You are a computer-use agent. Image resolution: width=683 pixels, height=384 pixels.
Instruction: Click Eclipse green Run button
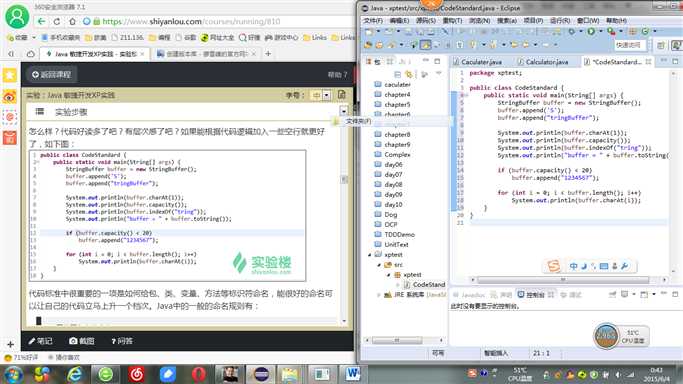[591, 31]
